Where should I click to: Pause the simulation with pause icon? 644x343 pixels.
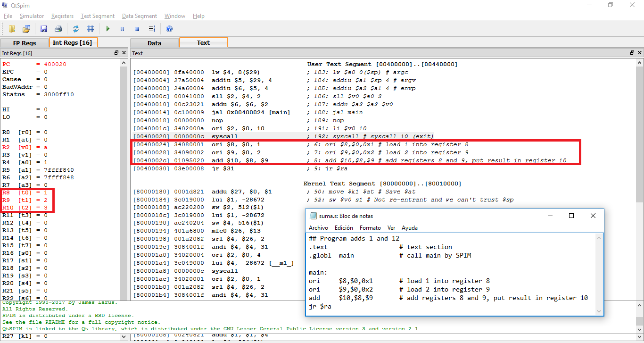pyautogui.click(x=123, y=29)
